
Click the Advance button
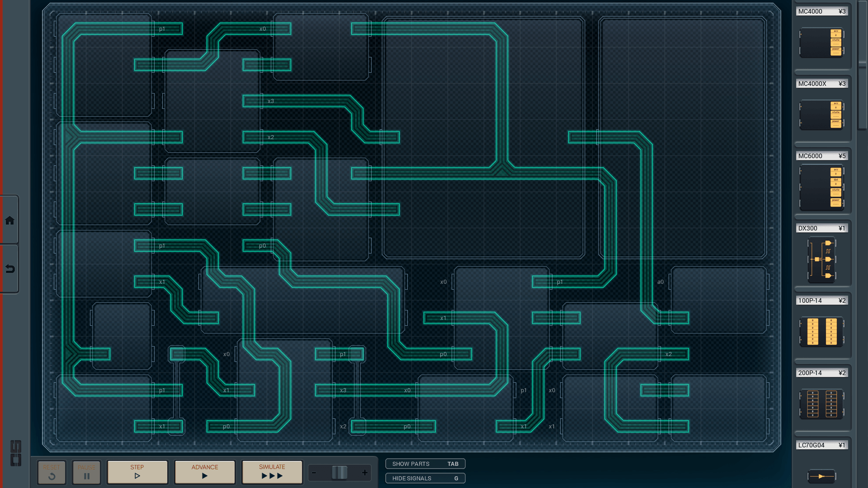204,472
